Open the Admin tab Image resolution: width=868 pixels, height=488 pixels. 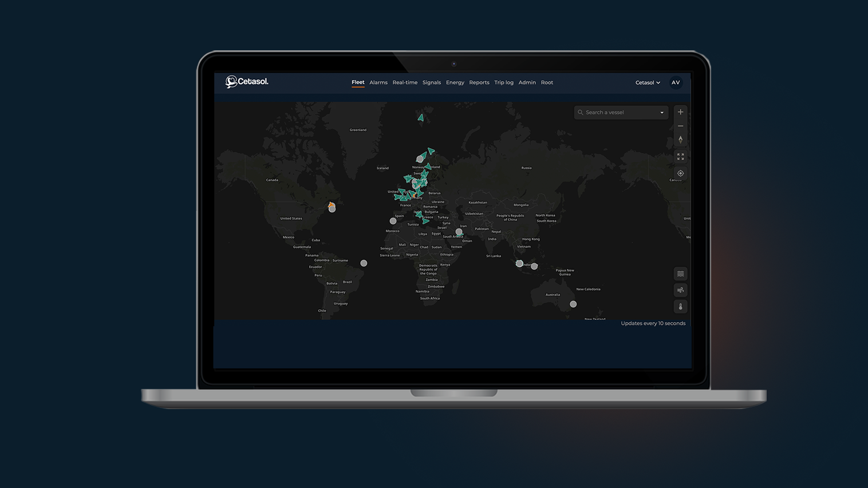527,82
